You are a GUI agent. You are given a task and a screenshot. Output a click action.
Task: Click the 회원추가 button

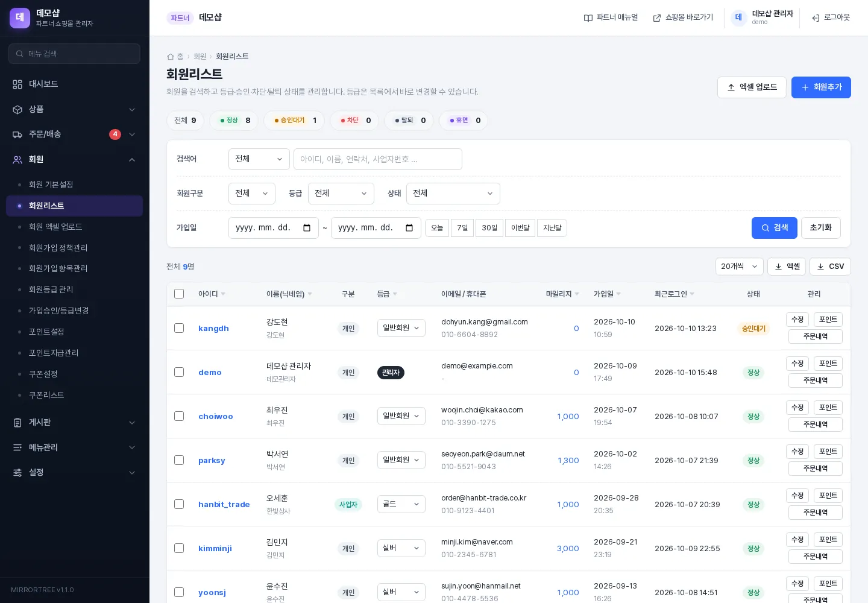click(821, 87)
